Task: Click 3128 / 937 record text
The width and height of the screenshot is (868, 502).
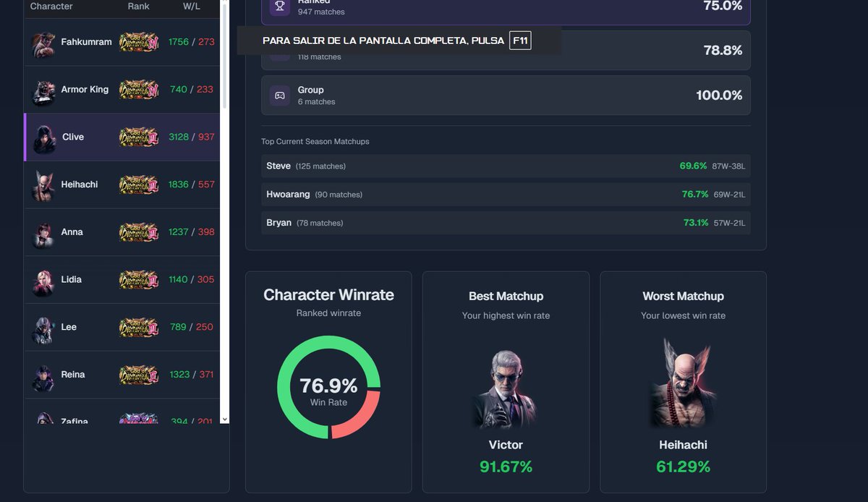Action: pyautogui.click(x=192, y=137)
